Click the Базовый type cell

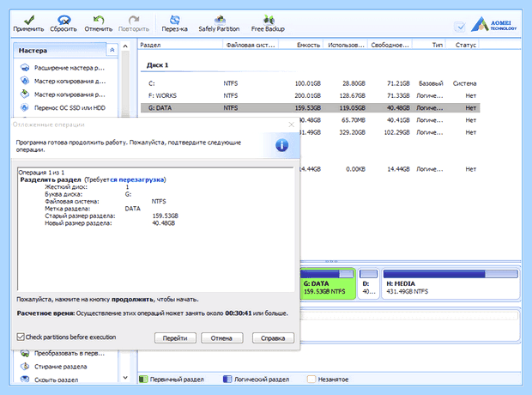tap(431, 83)
